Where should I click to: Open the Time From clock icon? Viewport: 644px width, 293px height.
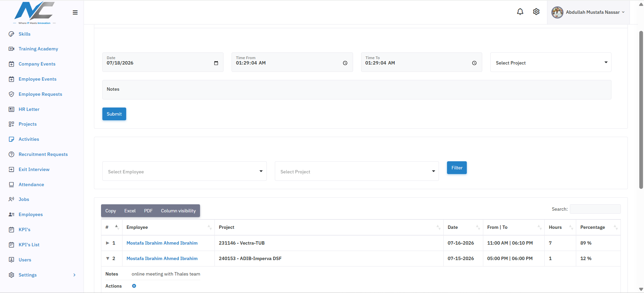[x=345, y=63]
